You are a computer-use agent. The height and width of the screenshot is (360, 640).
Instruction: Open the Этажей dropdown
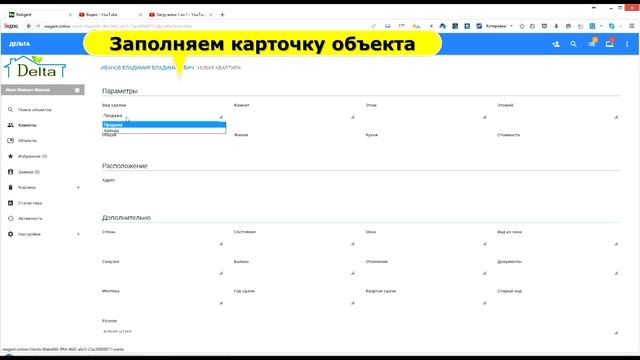pyautogui.click(x=558, y=116)
